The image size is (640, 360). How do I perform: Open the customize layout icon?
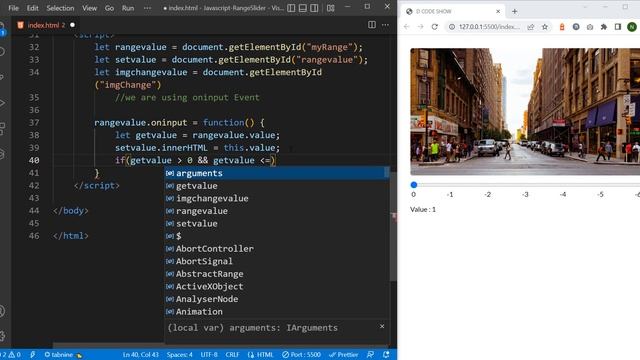(331, 8)
